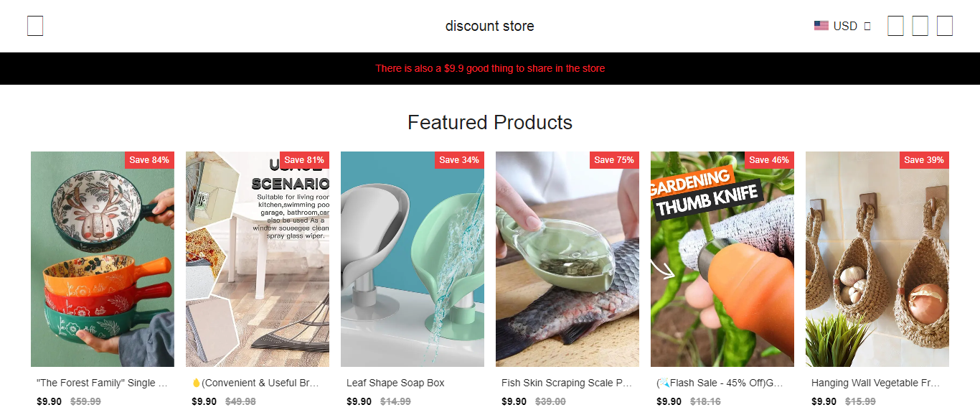The height and width of the screenshot is (415, 980).
Task: Click the Hanging Wall Vegetable title link
Action: click(x=875, y=383)
